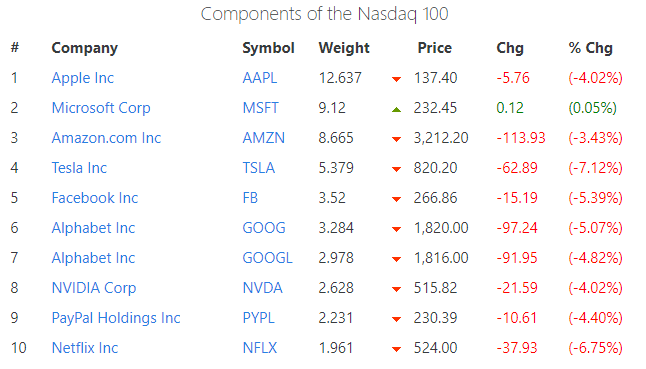Open the Microsoft Corp company link

point(101,108)
